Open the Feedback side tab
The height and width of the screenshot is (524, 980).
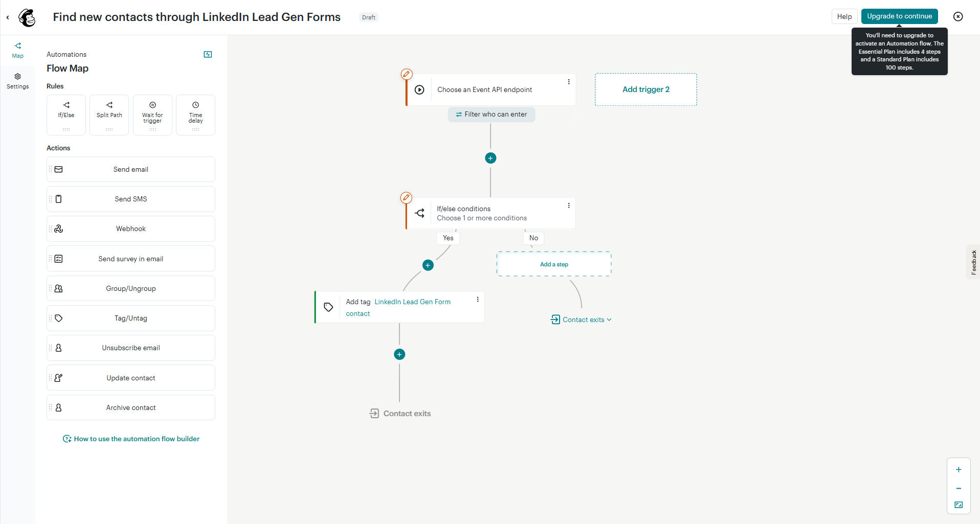pyautogui.click(x=973, y=262)
